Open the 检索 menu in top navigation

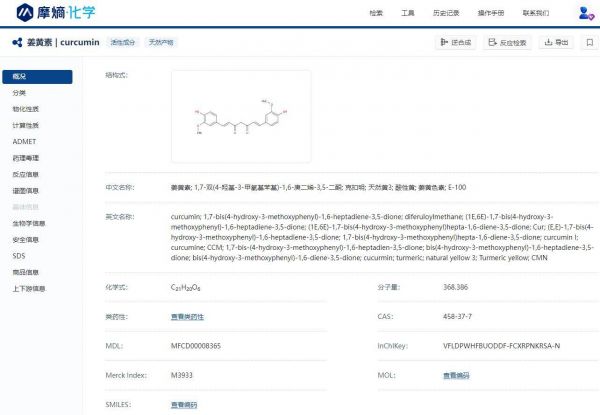tap(376, 13)
